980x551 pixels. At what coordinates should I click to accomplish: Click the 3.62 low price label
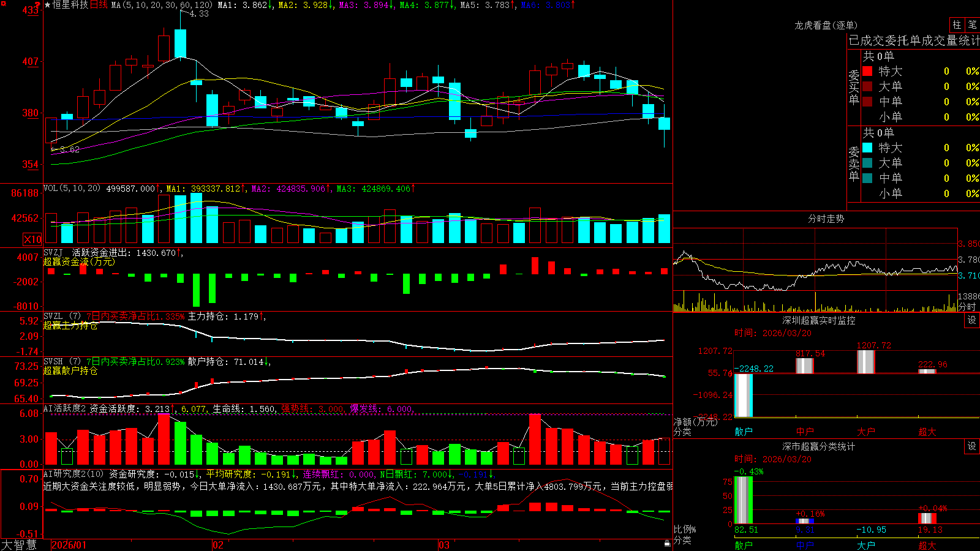pyautogui.click(x=70, y=149)
